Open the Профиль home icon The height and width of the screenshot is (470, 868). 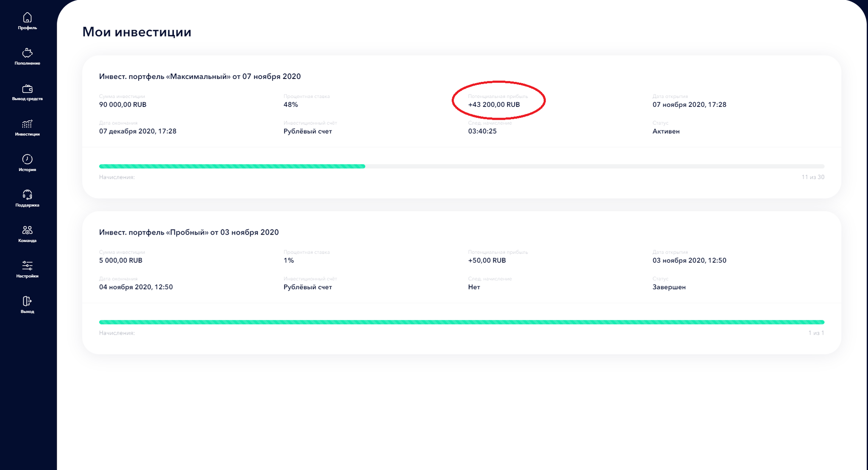click(27, 17)
